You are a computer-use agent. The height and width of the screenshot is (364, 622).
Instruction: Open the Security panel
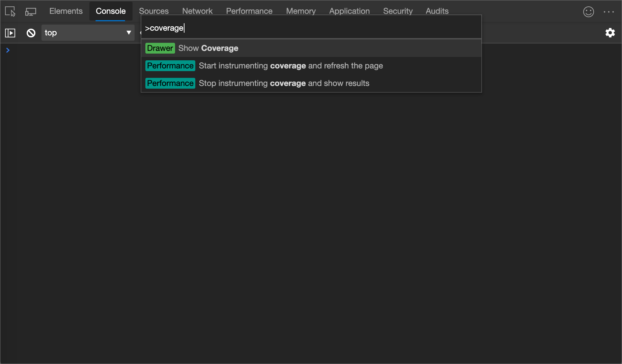[x=398, y=11]
